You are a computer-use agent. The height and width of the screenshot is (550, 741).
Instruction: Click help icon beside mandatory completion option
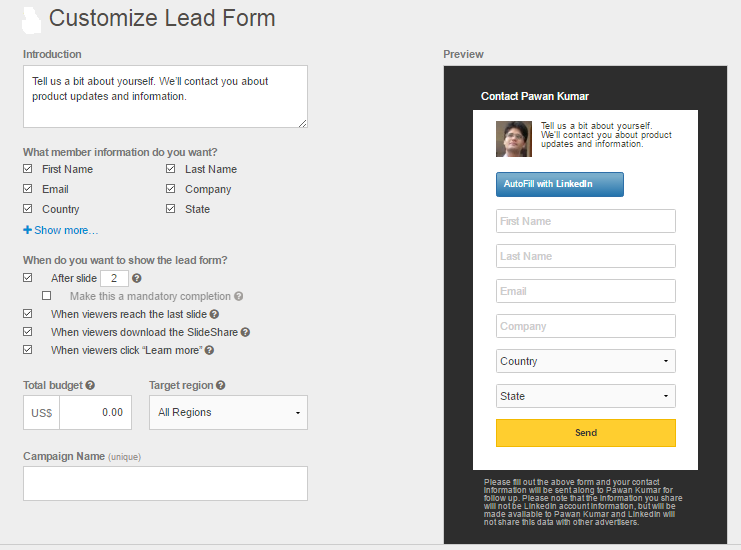tap(239, 296)
